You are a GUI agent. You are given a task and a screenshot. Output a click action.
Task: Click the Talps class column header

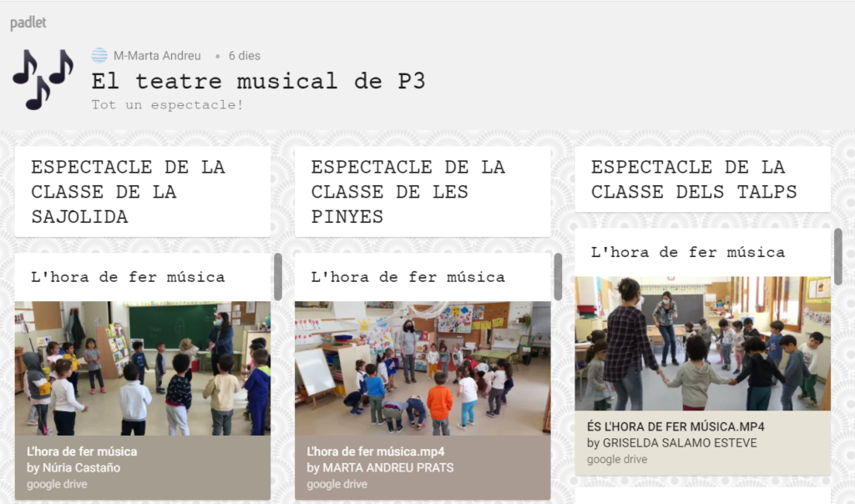701,179
